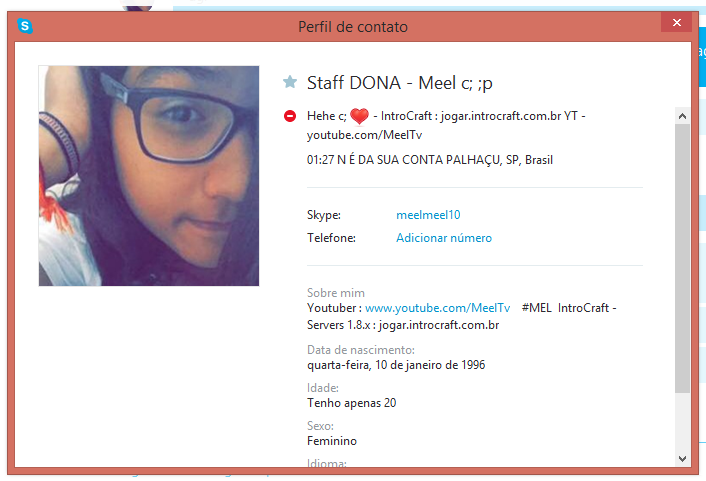The height and width of the screenshot is (481, 706).
Task: Toggle the favorite star next to contact name
Action: tap(290, 82)
